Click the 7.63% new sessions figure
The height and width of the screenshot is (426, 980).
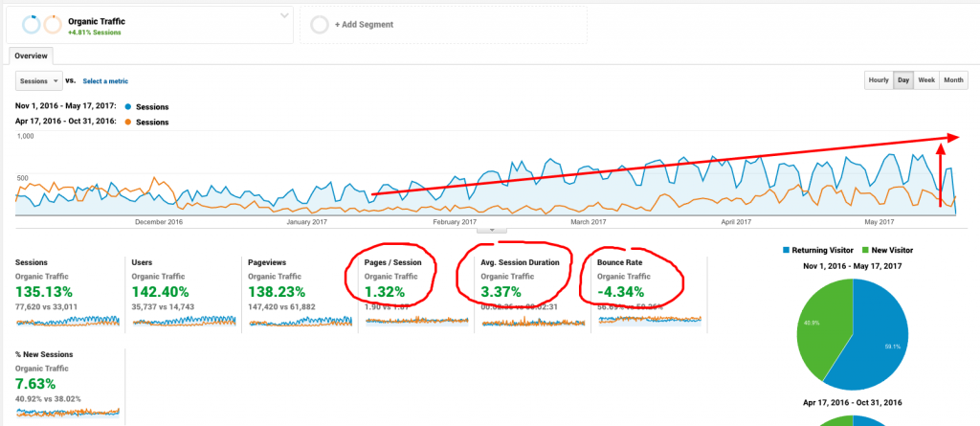pyautogui.click(x=35, y=384)
